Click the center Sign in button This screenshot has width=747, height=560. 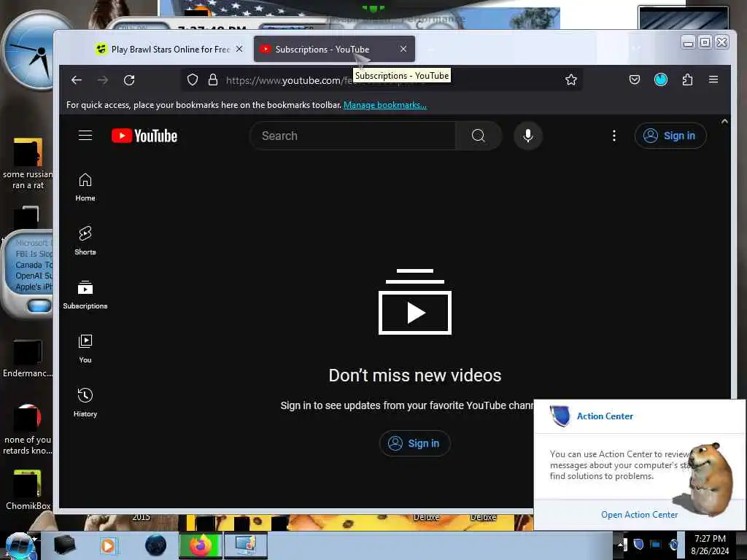point(414,443)
